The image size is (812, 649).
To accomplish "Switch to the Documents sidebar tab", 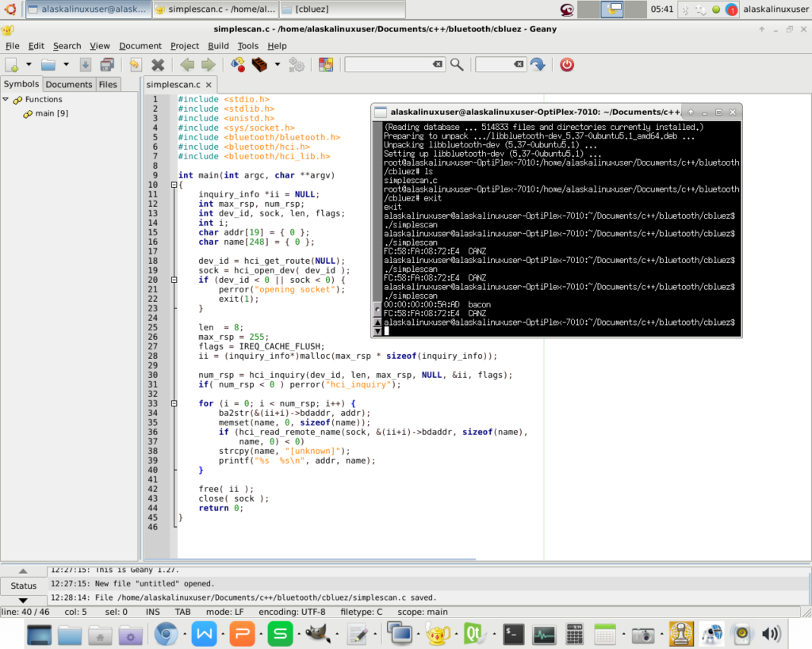I will point(68,85).
